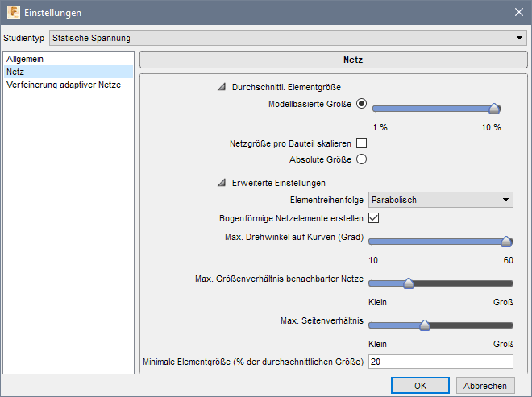Click the Modellbasierte Größe slider handle

(x=495, y=109)
